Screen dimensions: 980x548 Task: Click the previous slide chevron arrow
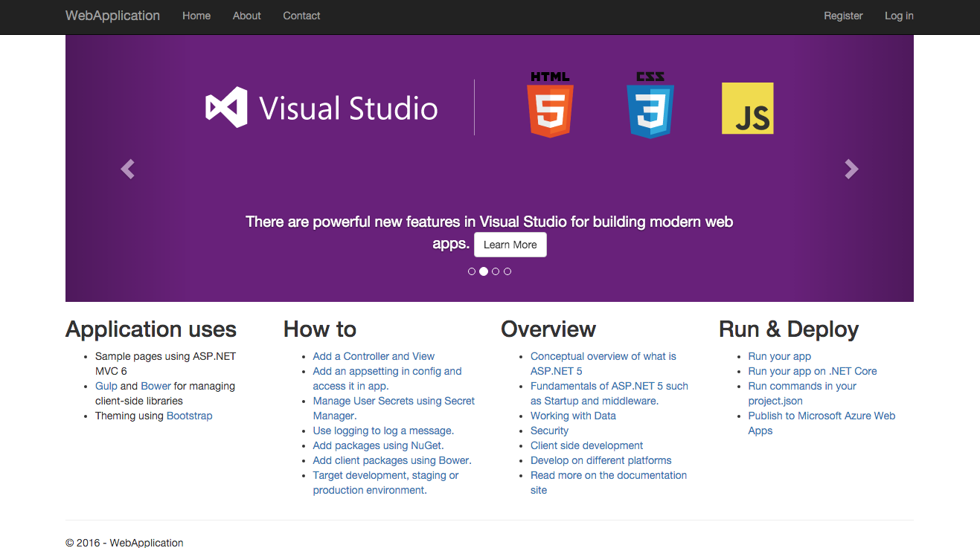[x=127, y=170]
